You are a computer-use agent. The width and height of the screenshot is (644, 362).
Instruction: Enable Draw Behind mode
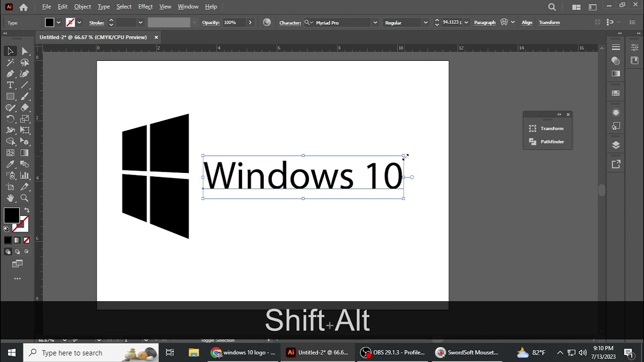coord(17,252)
